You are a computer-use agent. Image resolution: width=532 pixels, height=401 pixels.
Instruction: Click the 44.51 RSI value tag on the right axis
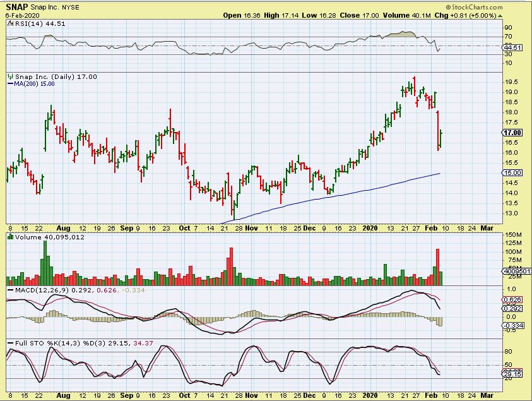click(x=512, y=48)
